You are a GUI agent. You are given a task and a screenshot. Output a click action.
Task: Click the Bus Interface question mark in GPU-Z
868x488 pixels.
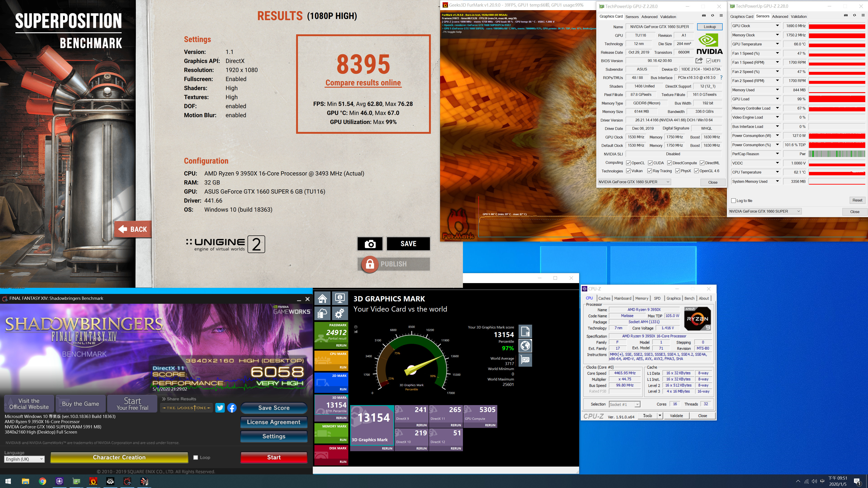point(722,77)
